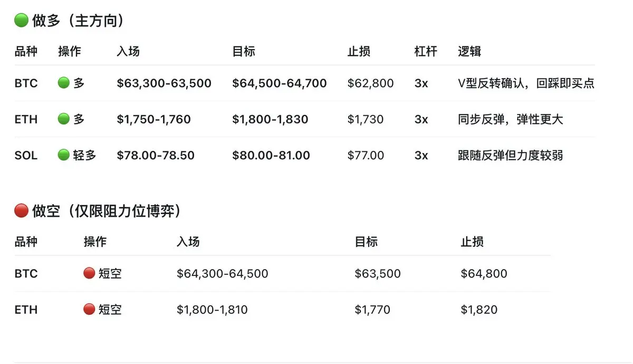Click the 入场 header in the long table
This screenshot has height=364, width=633.
tap(128, 51)
